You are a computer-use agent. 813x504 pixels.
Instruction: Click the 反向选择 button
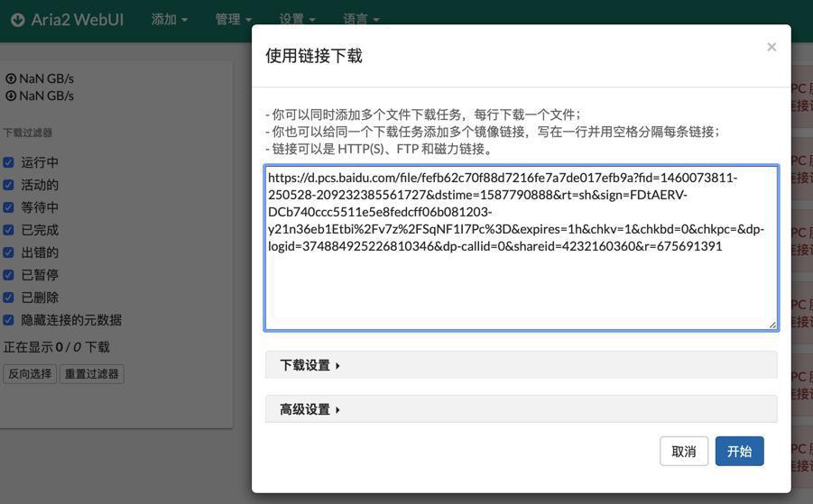[30, 373]
